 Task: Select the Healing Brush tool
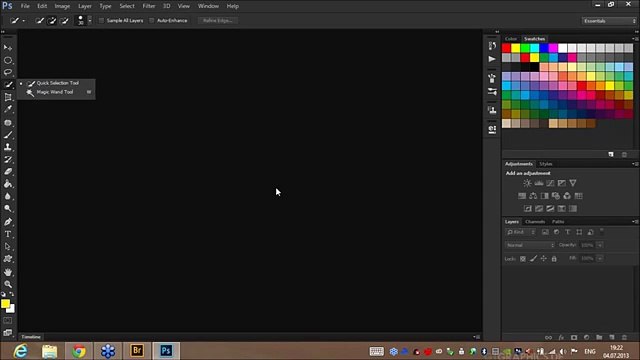pos(8,122)
